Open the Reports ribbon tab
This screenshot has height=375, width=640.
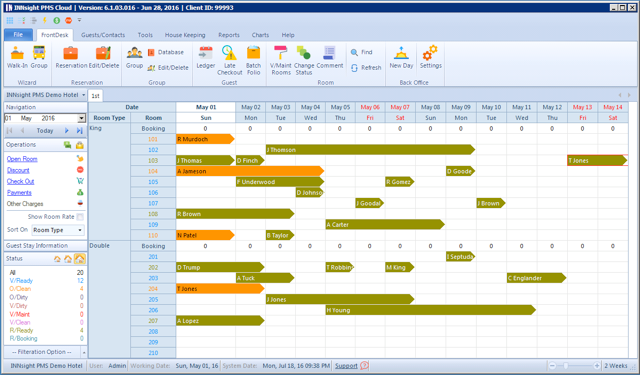click(229, 35)
